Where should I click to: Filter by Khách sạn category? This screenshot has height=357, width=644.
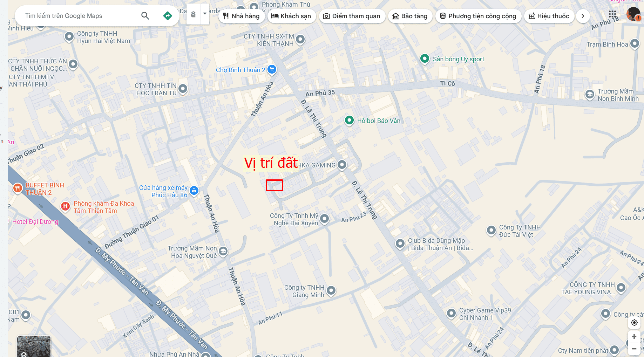291,16
